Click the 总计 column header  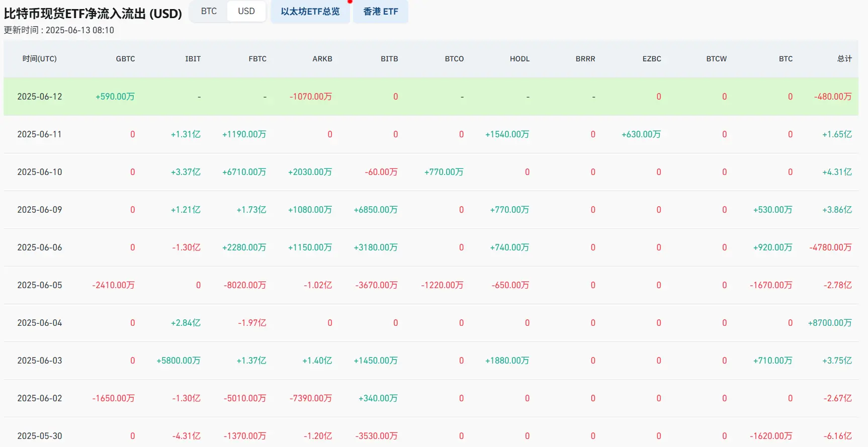pos(844,59)
